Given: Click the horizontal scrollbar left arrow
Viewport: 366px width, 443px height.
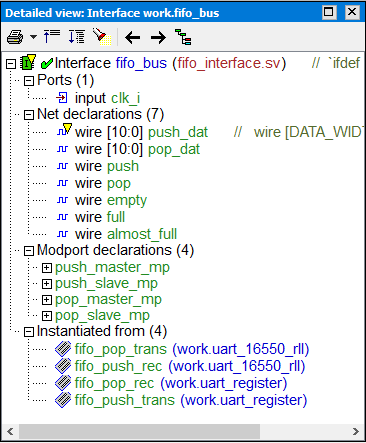Looking at the screenshot, I should (x=10, y=431).
